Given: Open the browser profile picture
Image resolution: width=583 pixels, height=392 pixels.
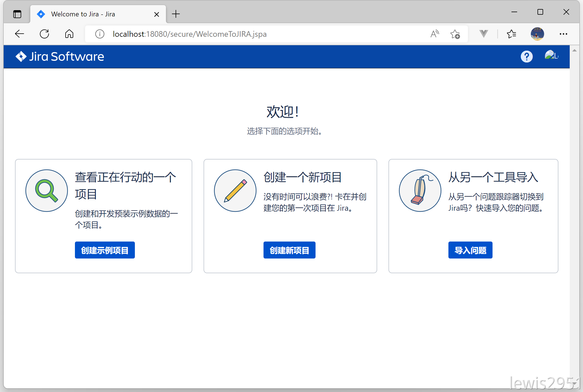Looking at the screenshot, I should tap(537, 34).
